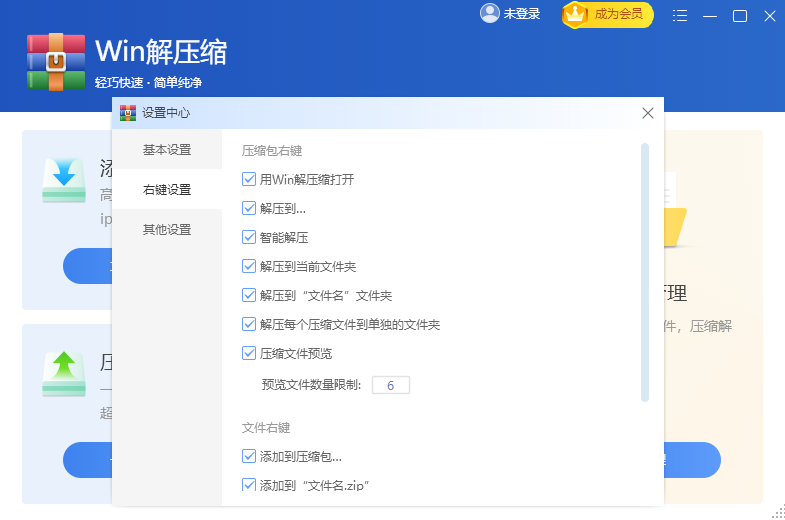Click the small logo in 设置中心 title bar
The width and height of the screenshot is (785, 520).
(x=128, y=113)
